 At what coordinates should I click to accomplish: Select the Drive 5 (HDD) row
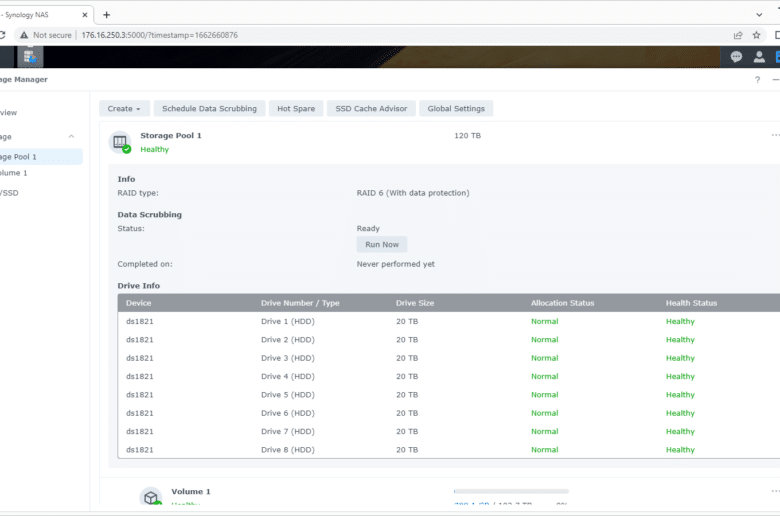click(x=449, y=395)
